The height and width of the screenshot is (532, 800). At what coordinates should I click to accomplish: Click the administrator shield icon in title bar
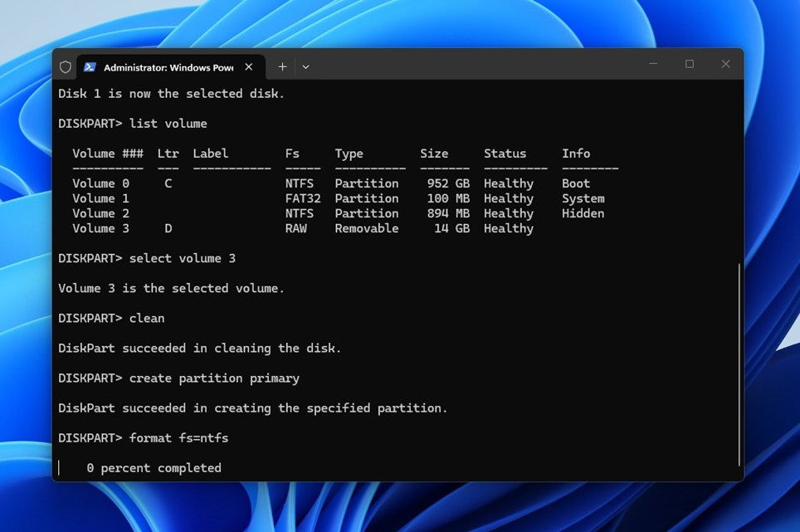click(x=66, y=67)
